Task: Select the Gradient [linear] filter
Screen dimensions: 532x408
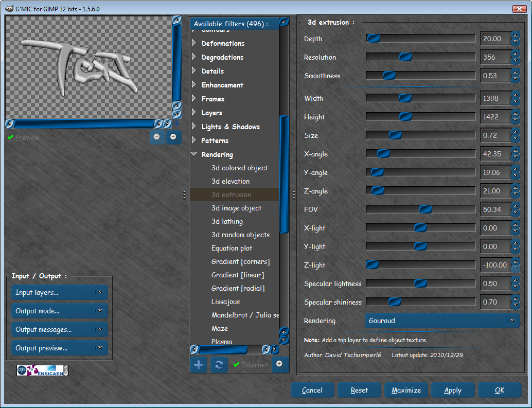Action: click(x=238, y=275)
